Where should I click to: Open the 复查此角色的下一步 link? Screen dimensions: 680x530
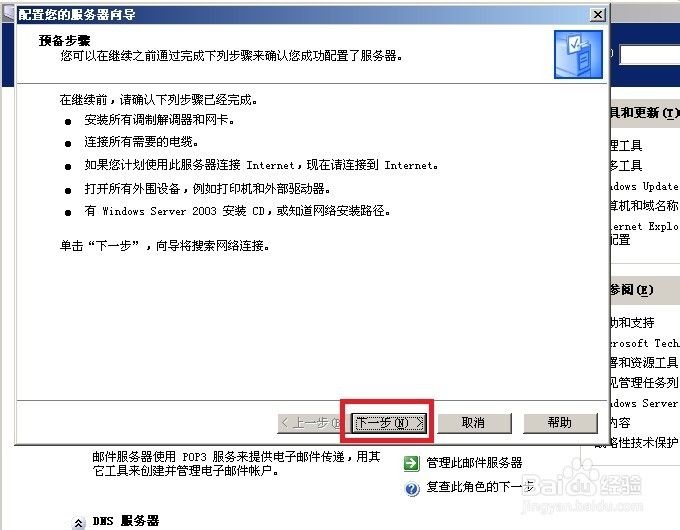[480, 487]
